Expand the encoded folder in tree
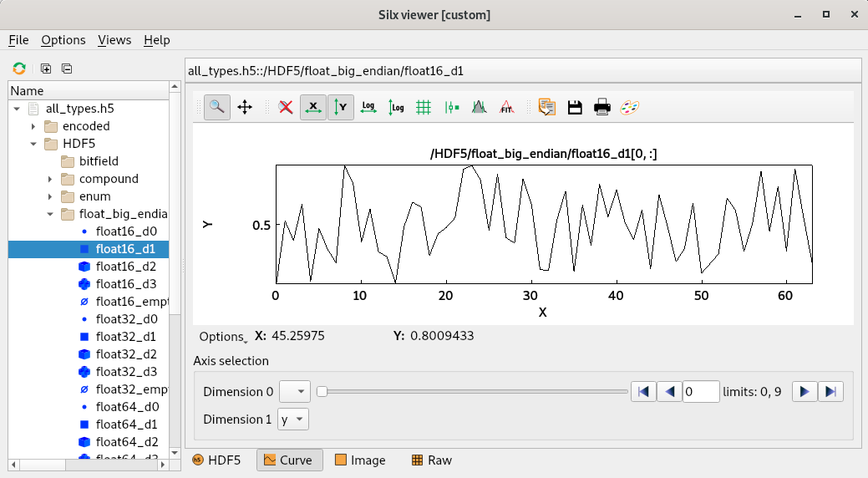The width and height of the screenshot is (868, 478). (33, 126)
